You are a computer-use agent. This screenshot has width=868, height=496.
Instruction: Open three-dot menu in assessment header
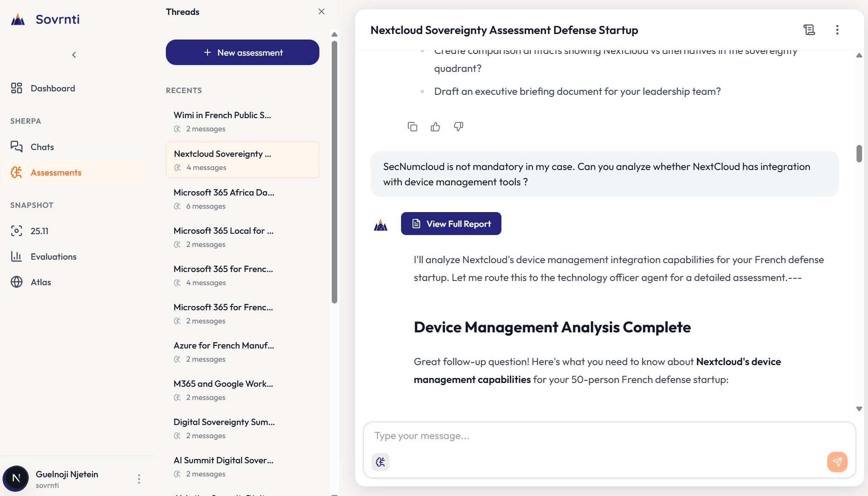[837, 30]
